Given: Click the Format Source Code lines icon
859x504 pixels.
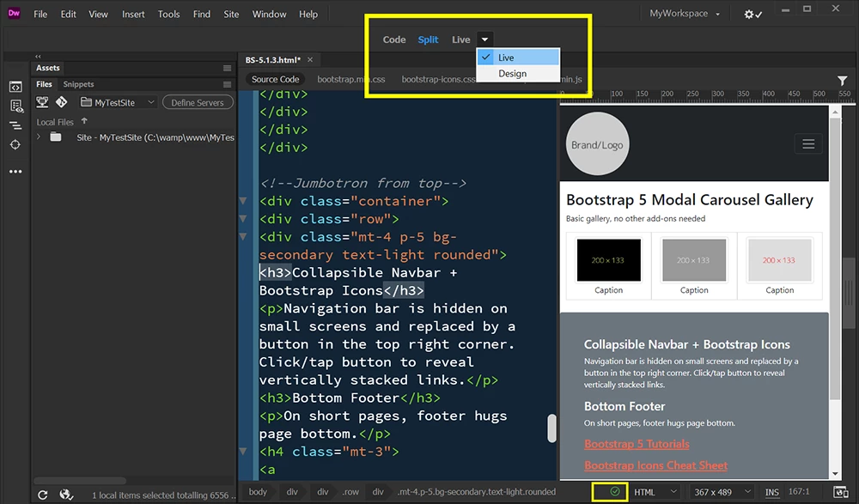Looking at the screenshot, I should (15, 125).
